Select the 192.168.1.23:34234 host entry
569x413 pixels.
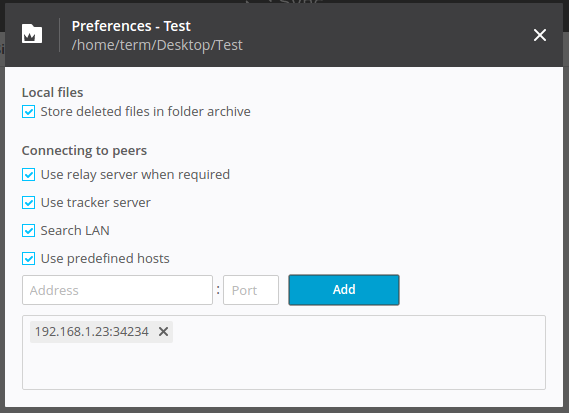tap(91, 332)
